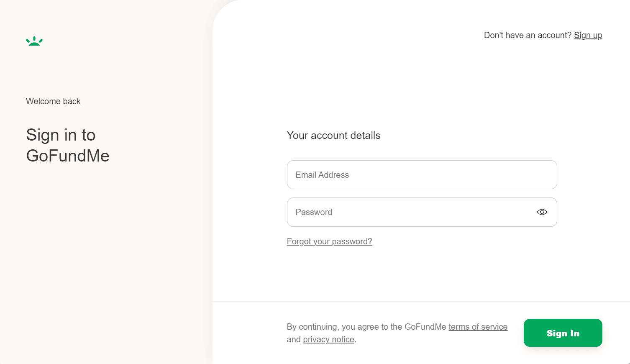630x364 pixels.
Task: Start password recovery via Forgot your password
Action: (x=329, y=241)
